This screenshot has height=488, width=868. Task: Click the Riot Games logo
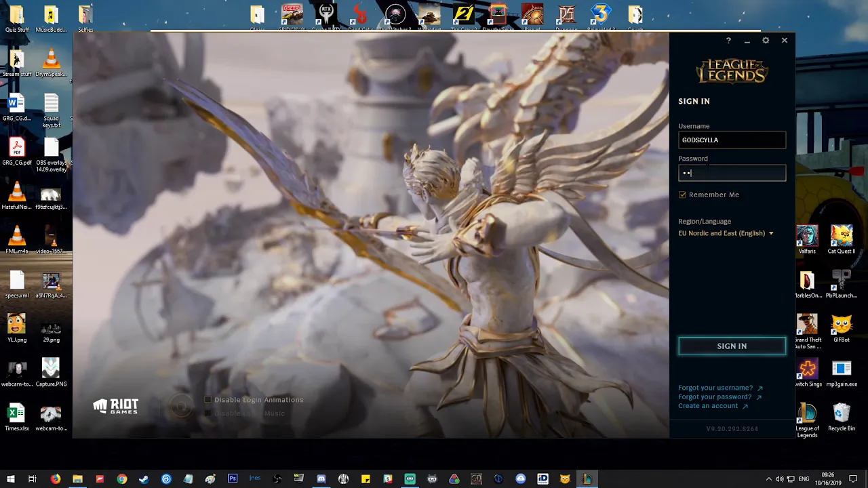pyautogui.click(x=116, y=406)
